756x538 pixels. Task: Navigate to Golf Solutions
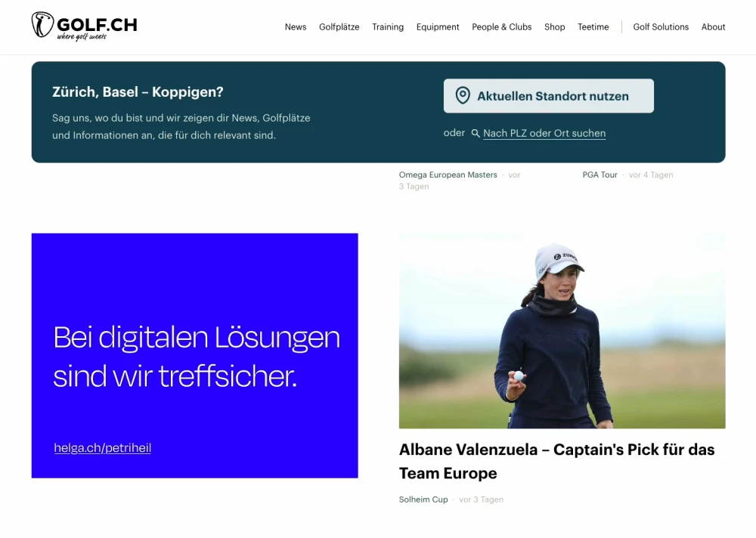661,27
